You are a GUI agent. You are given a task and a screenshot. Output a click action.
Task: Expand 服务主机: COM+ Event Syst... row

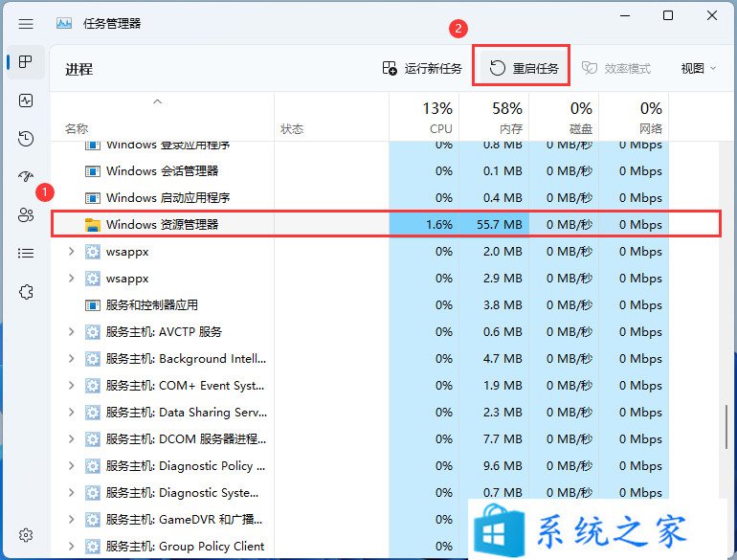pos(71,386)
